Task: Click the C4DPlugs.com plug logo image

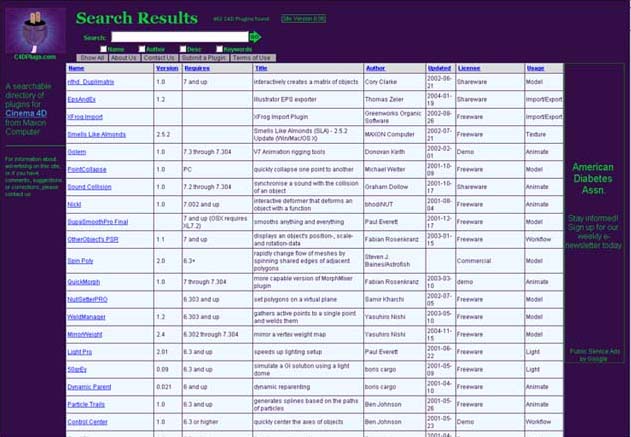Action: pyautogui.click(x=35, y=31)
